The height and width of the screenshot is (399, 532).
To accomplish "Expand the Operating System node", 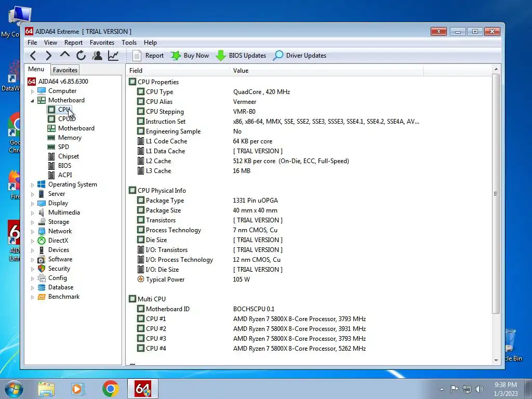I will 33,185.
